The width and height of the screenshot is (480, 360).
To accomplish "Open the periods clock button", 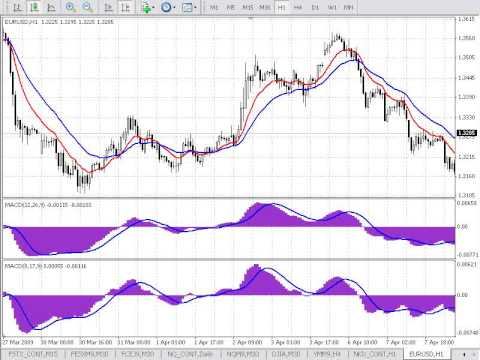I will tap(166, 7).
